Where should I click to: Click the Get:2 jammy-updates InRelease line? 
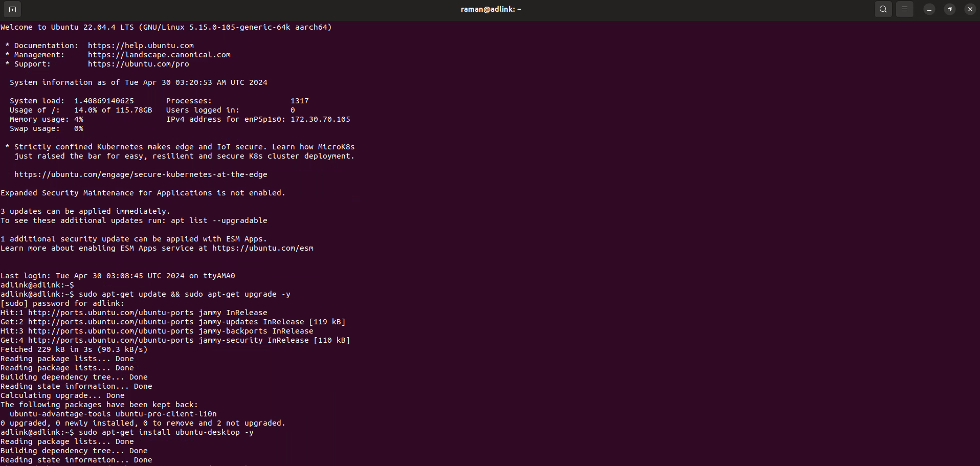[x=173, y=322]
